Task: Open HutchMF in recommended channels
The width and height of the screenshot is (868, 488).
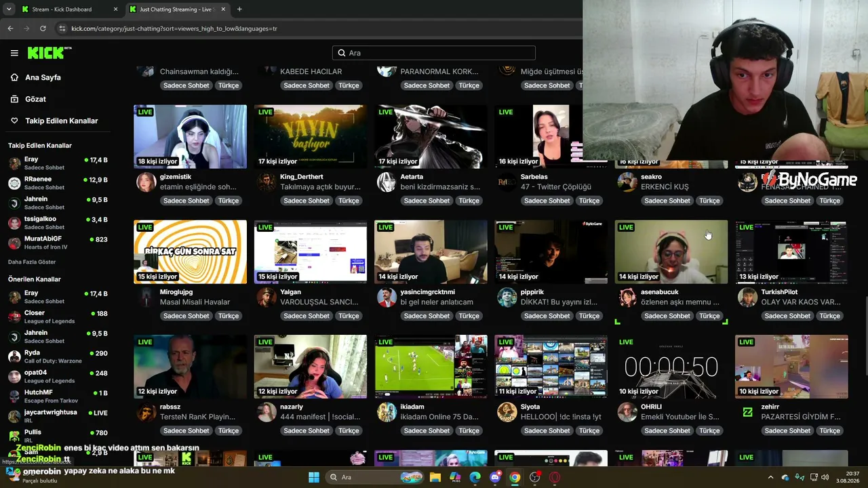Action: (x=58, y=396)
